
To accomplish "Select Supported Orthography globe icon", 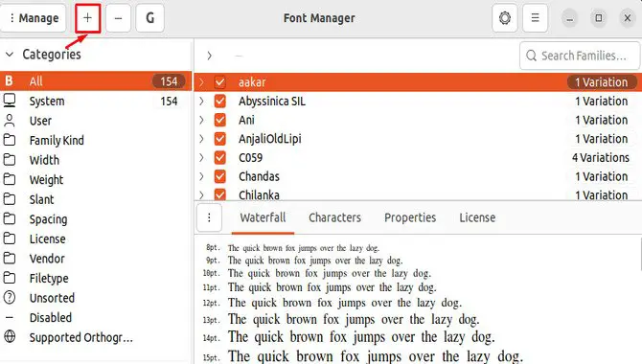I will (x=10, y=336).
